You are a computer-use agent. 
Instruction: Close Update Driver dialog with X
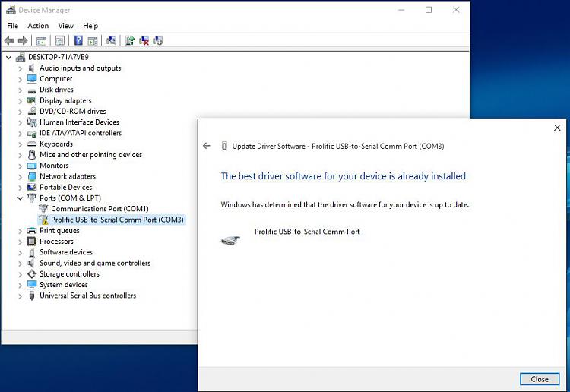point(557,128)
